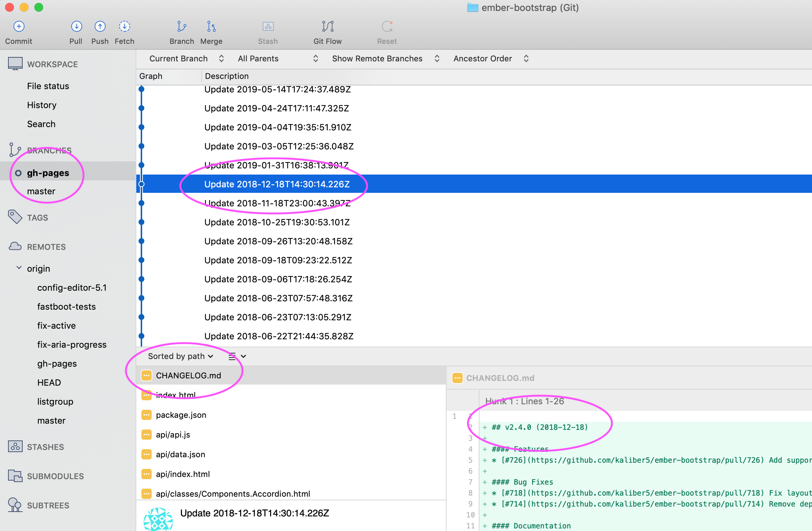This screenshot has width=812, height=531.
Task: Open File status in Workspace
Action: (x=48, y=86)
